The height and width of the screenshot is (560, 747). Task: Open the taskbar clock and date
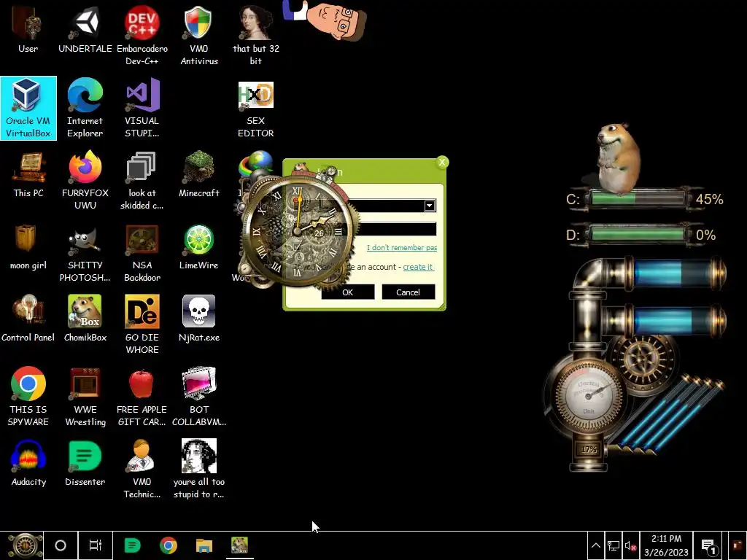pyautogui.click(x=666, y=545)
